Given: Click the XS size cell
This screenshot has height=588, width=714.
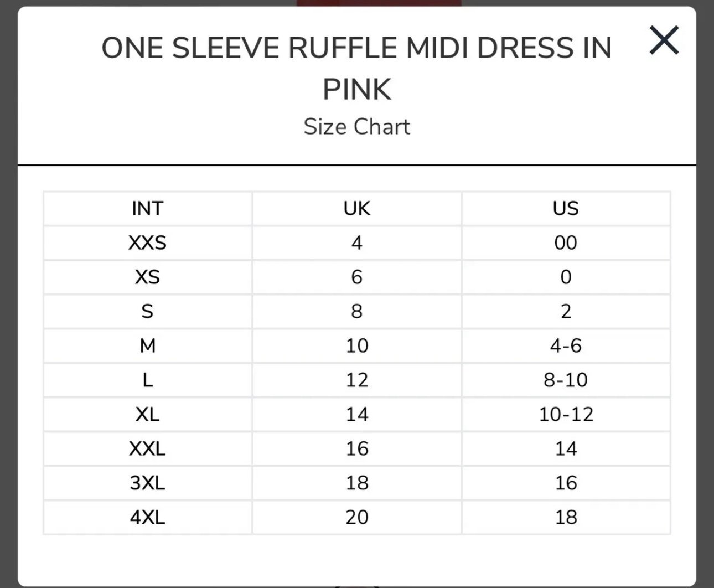Looking at the screenshot, I should click(x=148, y=277).
